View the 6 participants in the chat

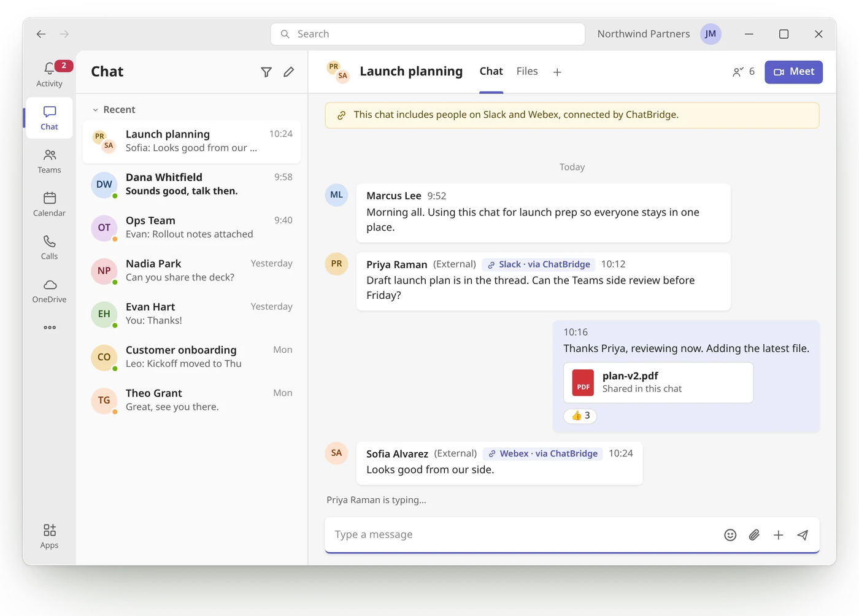pyautogui.click(x=743, y=72)
